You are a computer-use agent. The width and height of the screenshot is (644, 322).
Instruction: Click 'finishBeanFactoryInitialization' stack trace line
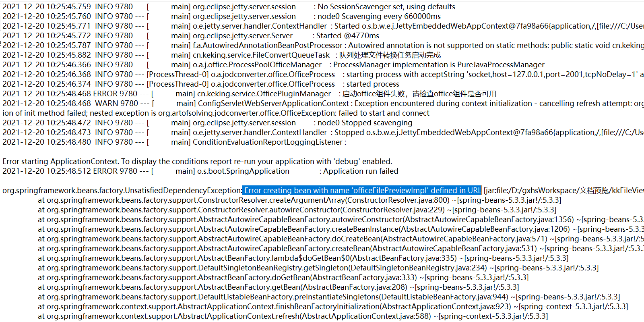click(x=333, y=306)
